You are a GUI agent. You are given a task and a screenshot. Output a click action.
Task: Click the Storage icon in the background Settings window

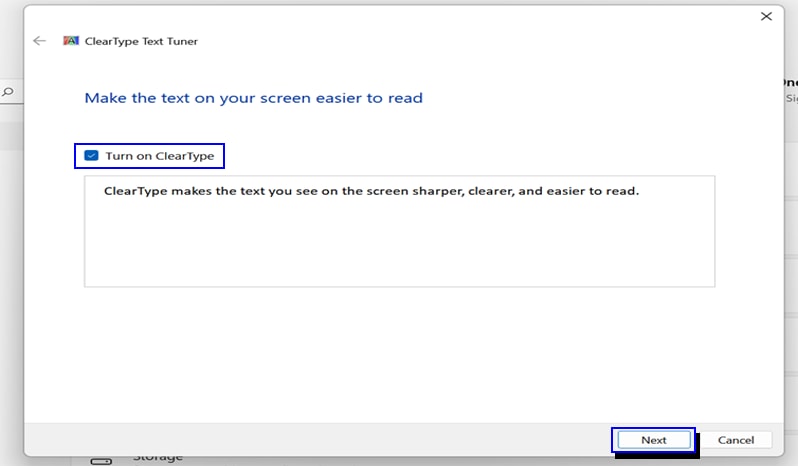pos(101,461)
